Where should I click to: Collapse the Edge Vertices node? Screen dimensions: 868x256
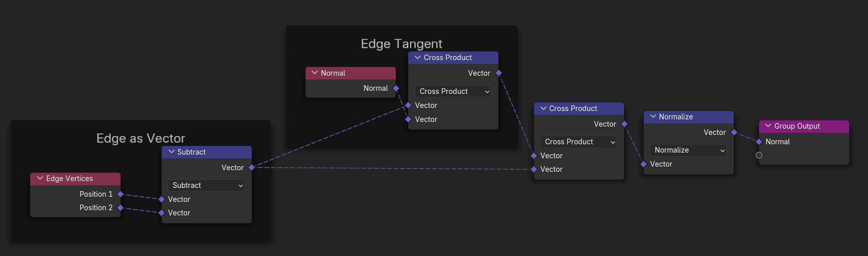(40, 178)
